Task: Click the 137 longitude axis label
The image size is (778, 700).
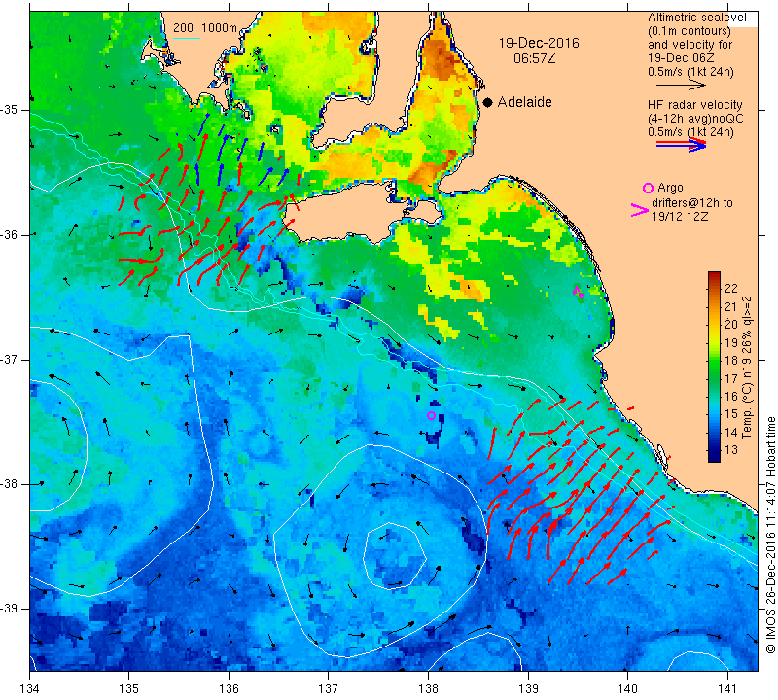Action: click(329, 689)
